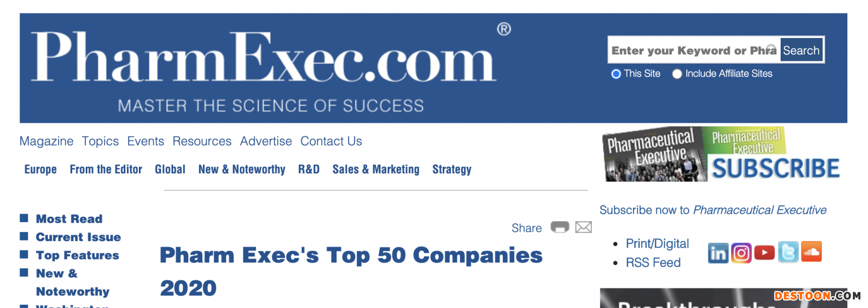Open the Sales & Marketing section
The image size is (868, 308).
[x=376, y=169]
